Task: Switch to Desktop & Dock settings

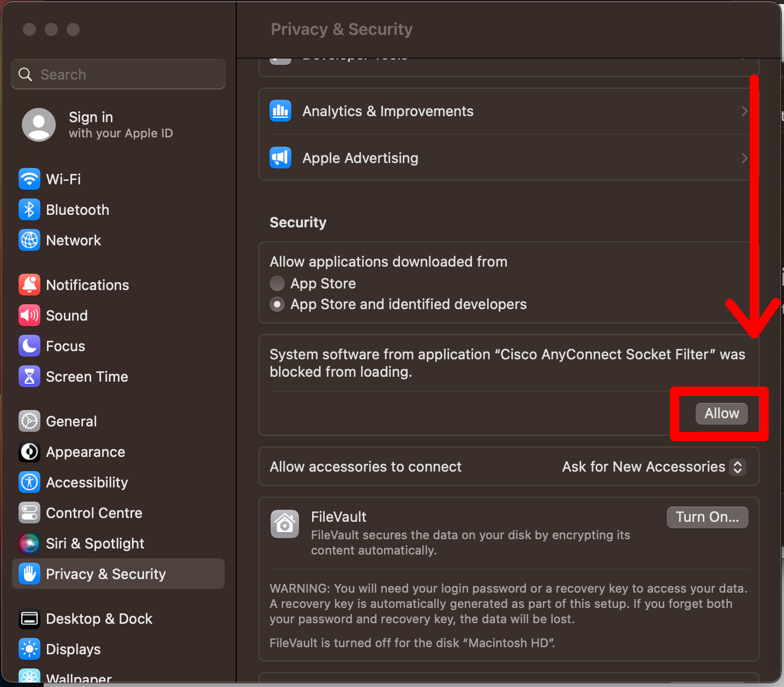Action: click(29, 618)
